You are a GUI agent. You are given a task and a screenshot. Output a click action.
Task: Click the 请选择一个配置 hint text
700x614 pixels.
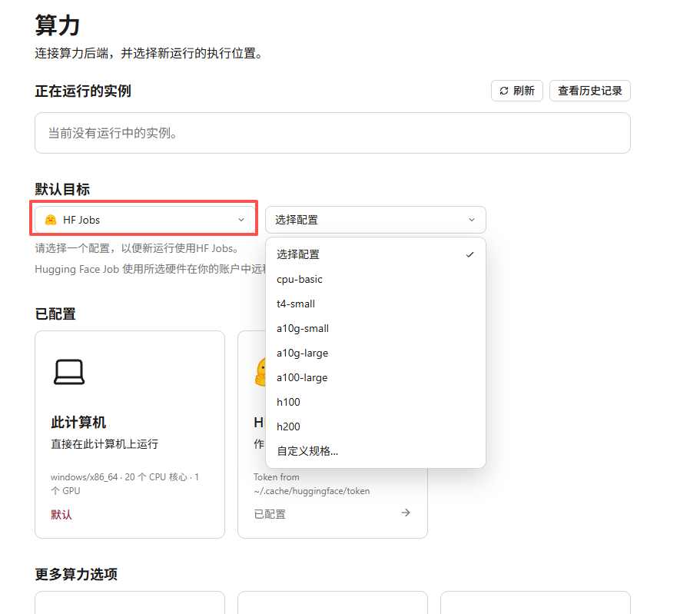[x=136, y=248]
